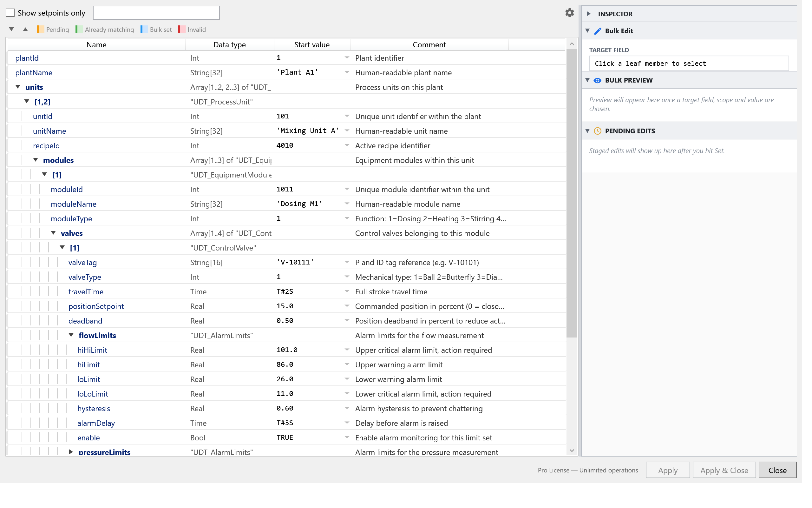The height and width of the screenshot is (508, 812).
Task: Select the hysteresis member
Action: pos(94,409)
